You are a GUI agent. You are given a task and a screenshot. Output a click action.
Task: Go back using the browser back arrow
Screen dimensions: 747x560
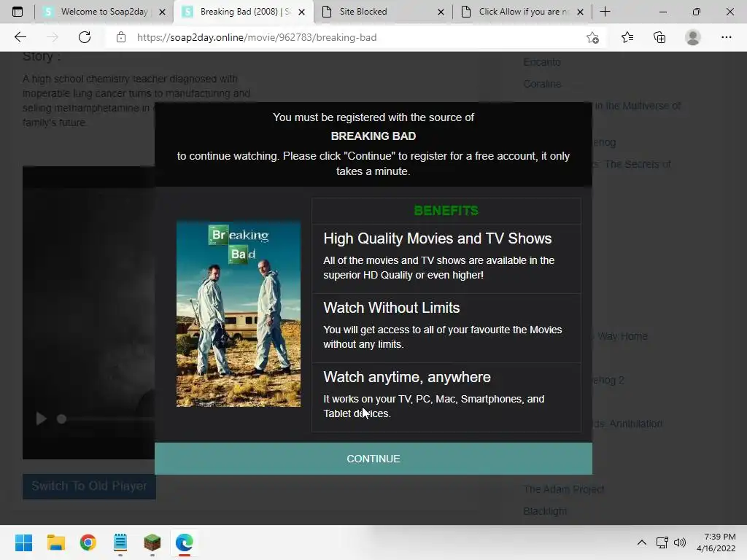[x=20, y=37]
